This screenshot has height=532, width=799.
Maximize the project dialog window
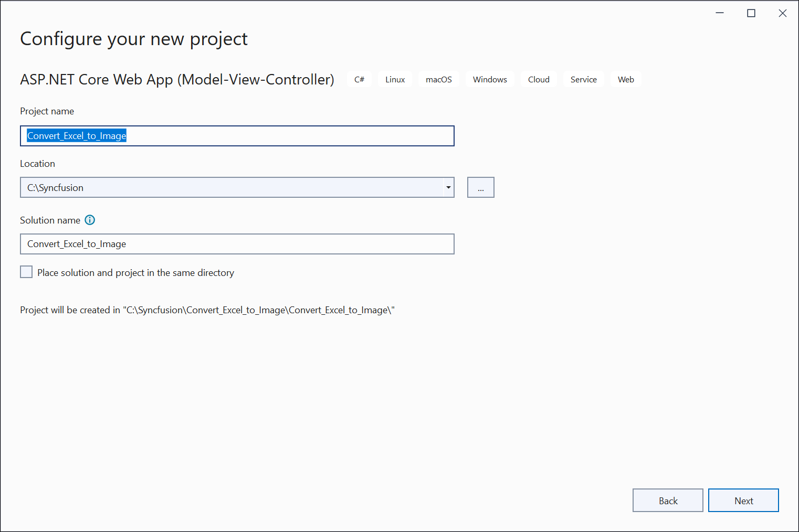pos(751,13)
